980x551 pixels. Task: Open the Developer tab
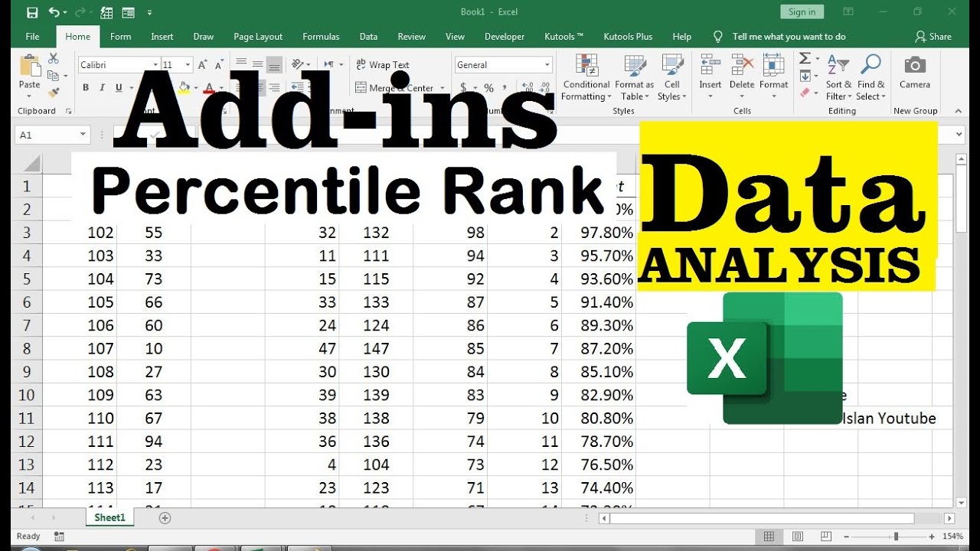point(505,36)
